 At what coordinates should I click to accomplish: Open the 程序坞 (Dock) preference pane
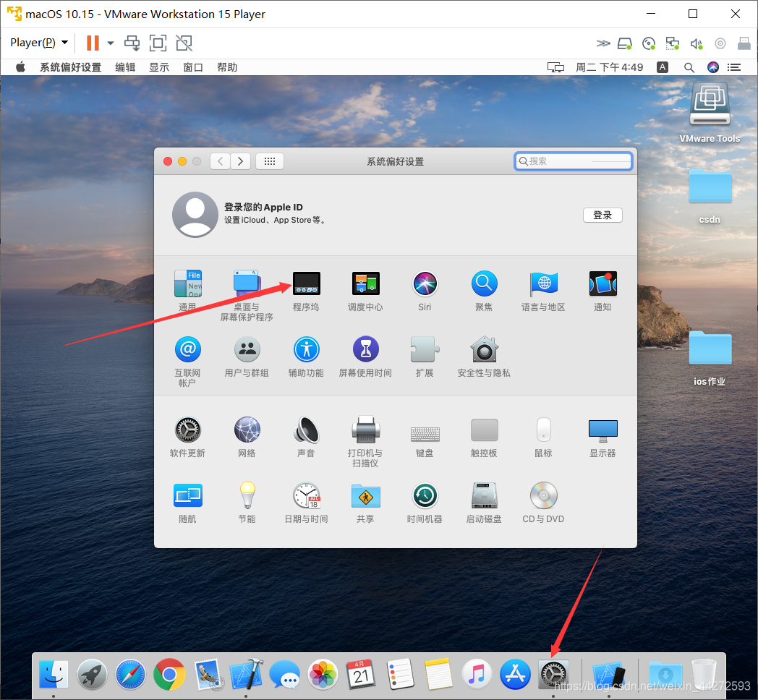306,284
